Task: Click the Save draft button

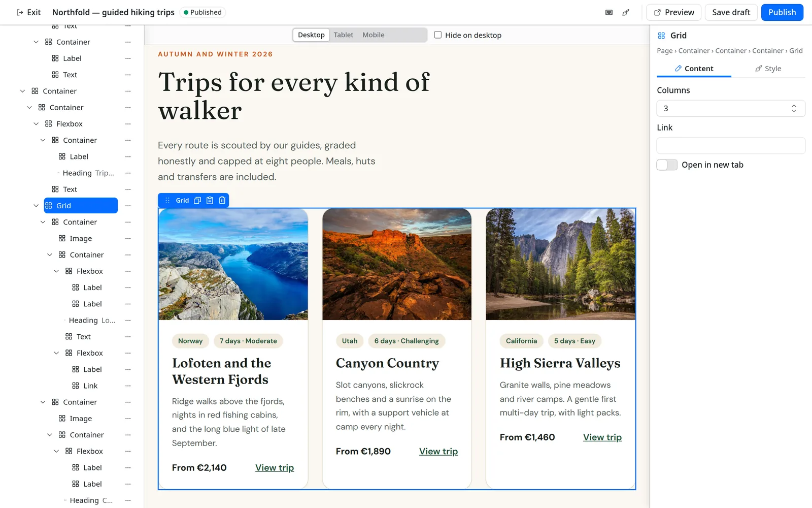Action: coord(731,13)
